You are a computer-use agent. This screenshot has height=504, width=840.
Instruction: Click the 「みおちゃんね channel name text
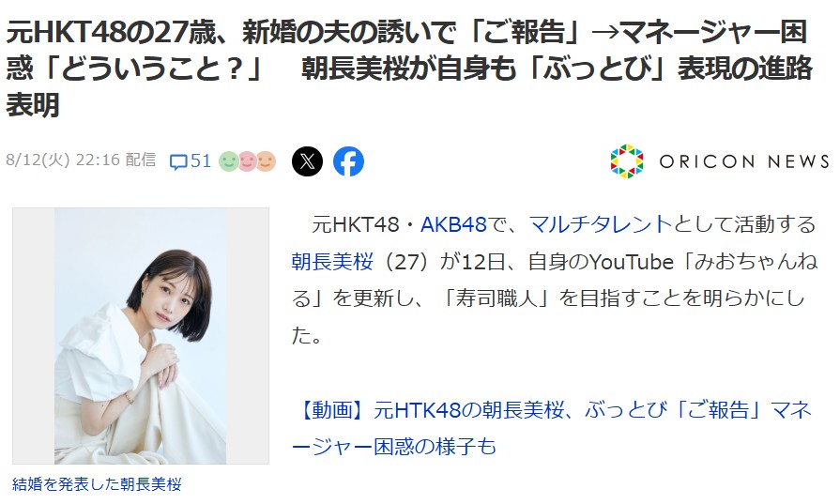[746, 261]
